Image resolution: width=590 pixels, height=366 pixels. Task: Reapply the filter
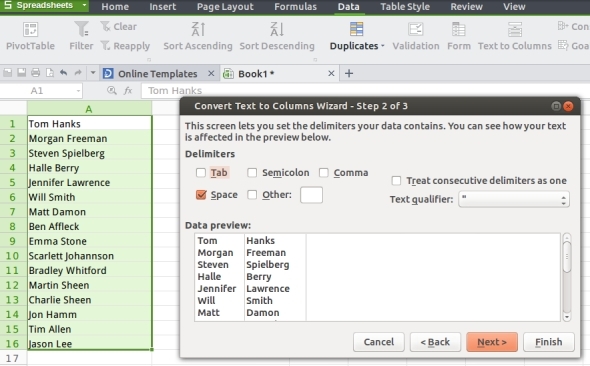click(125, 46)
